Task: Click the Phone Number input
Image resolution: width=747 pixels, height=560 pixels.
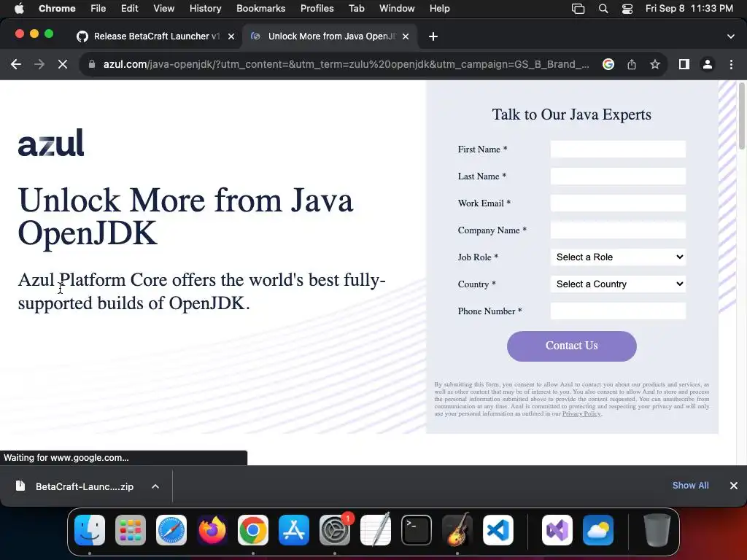Action: pyautogui.click(x=618, y=311)
